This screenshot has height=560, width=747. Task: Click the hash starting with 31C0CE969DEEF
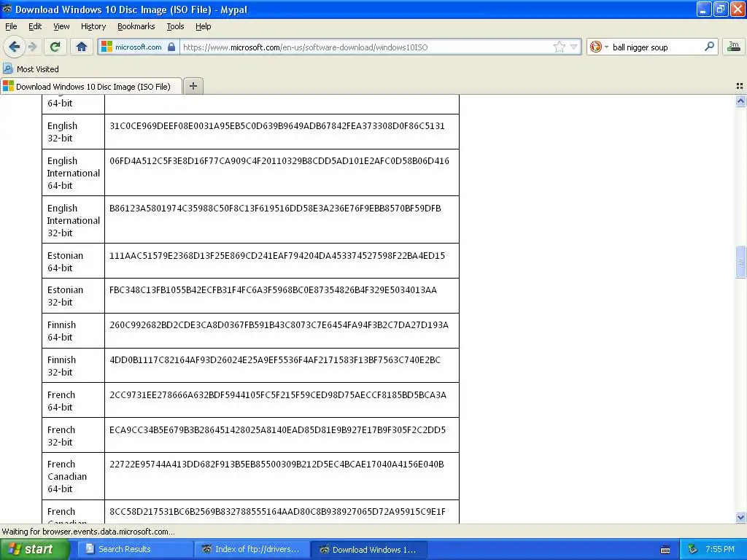[276, 126]
